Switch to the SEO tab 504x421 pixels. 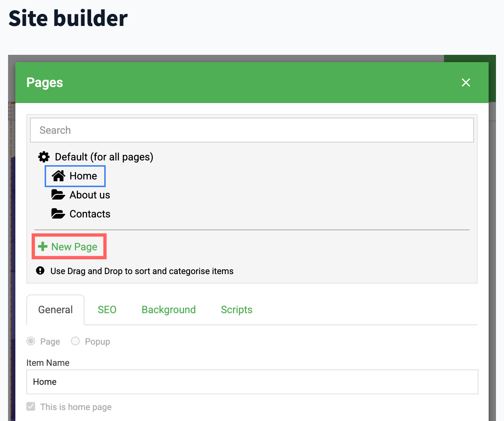point(107,310)
